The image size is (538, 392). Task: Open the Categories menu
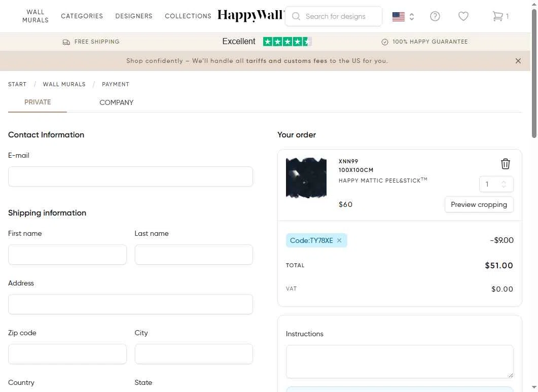click(x=82, y=16)
